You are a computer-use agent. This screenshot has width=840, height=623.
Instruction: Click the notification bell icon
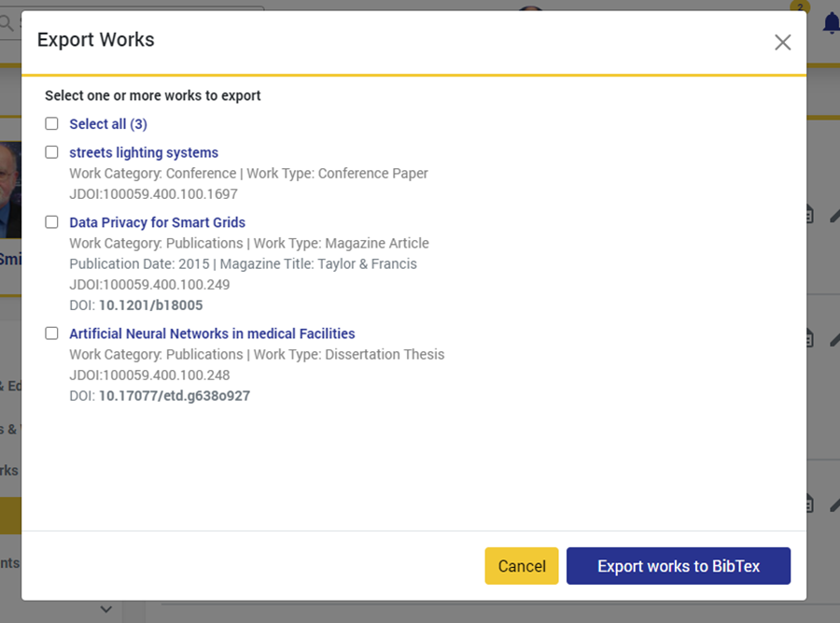point(830,23)
